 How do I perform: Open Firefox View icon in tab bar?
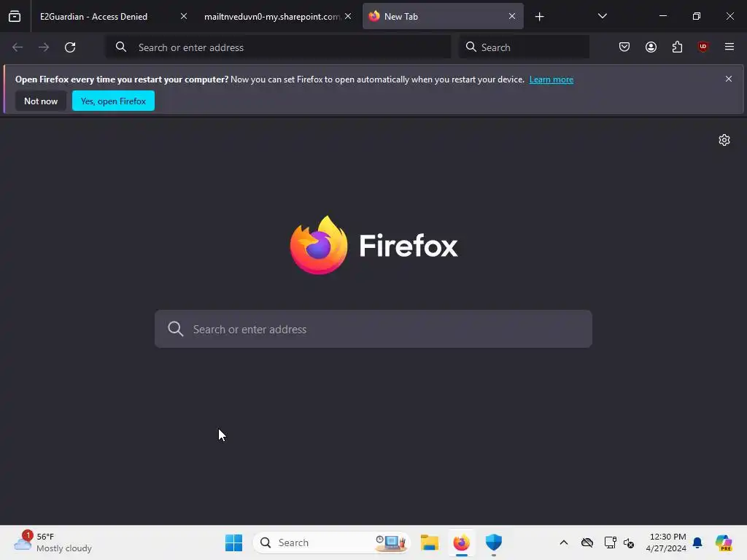point(15,16)
